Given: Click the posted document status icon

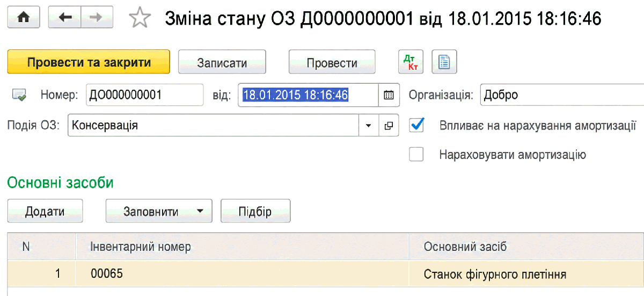Looking at the screenshot, I should pos(19,96).
